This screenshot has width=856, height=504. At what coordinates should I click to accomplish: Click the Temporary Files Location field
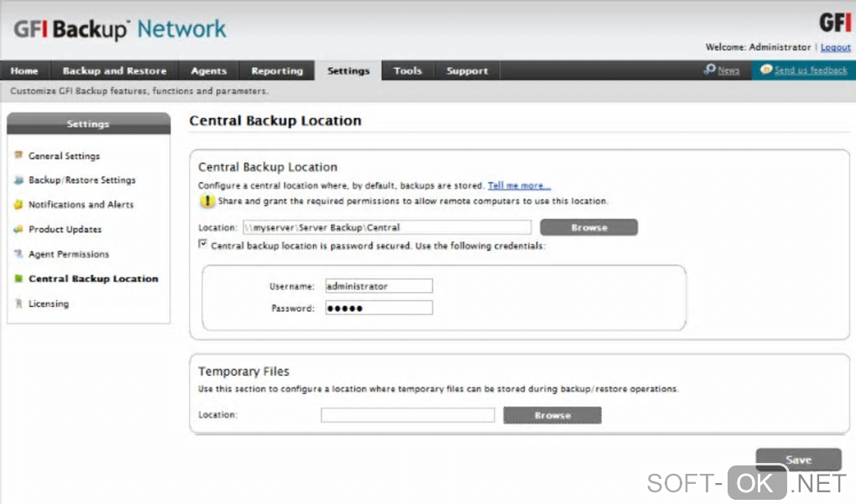click(408, 415)
